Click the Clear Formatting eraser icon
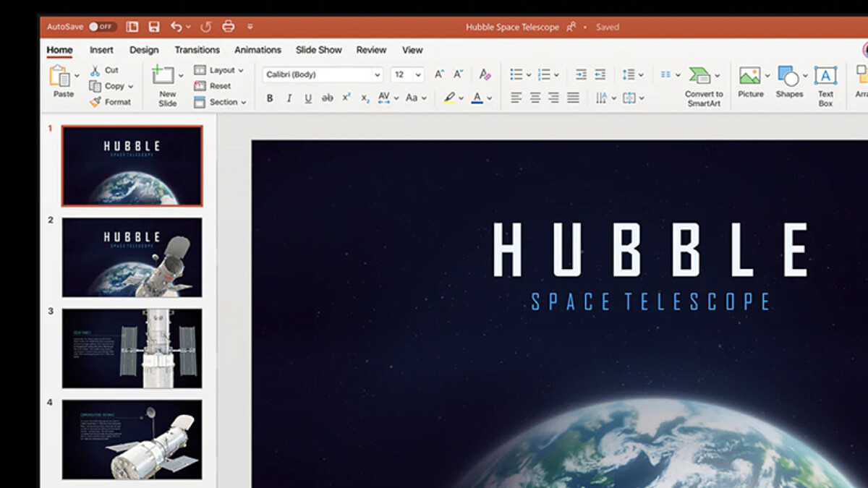Image resolution: width=868 pixels, height=488 pixels. pyautogui.click(x=485, y=74)
